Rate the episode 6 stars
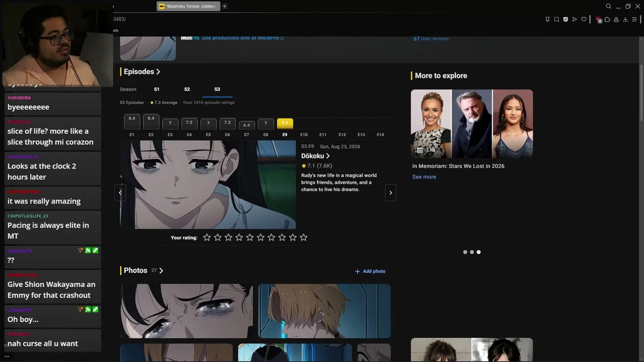 pos(261,237)
